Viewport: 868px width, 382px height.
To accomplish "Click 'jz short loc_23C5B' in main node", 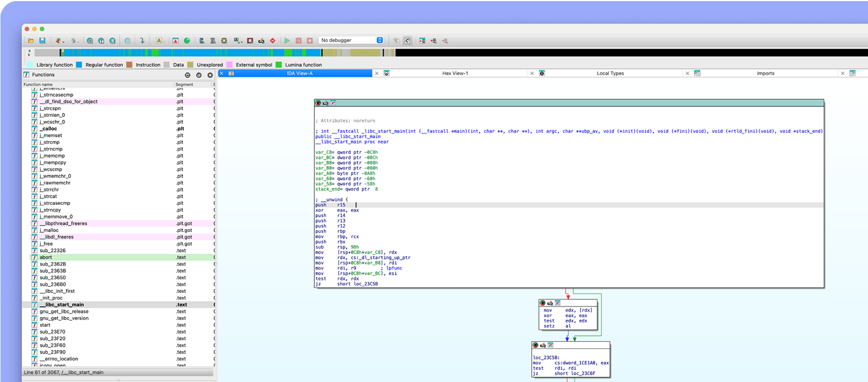I will [347, 284].
